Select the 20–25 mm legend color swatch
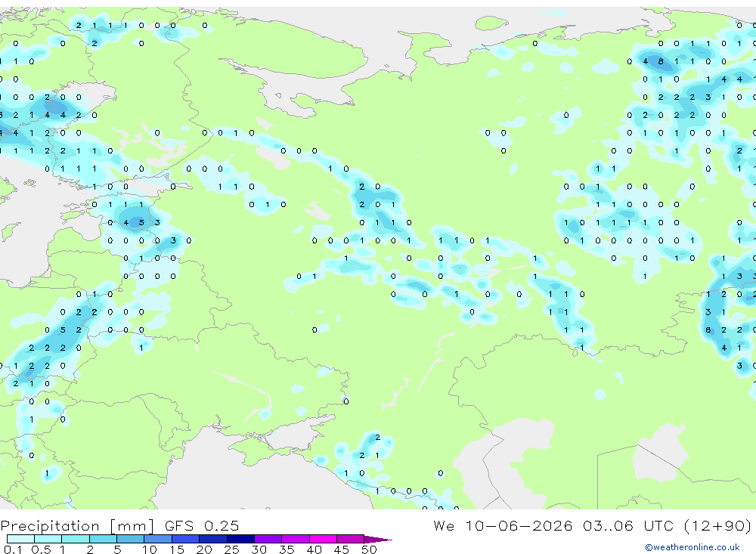 point(213,539)
